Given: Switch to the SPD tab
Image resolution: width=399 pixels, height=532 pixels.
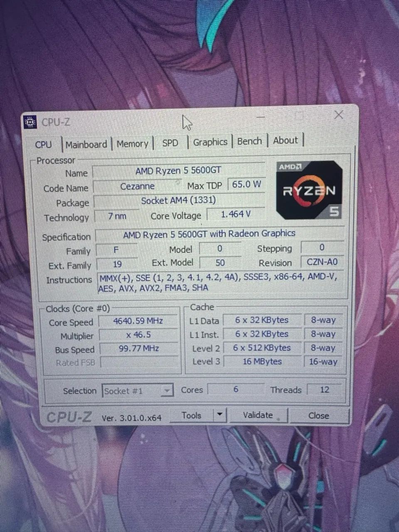Looking at the screenshot, I should tap(170, 143).
